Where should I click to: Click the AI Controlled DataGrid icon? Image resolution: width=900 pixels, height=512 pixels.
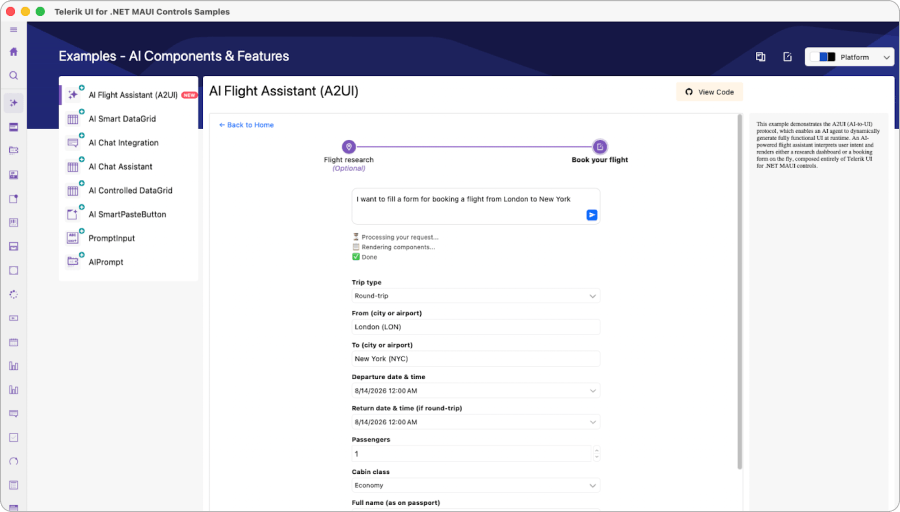pyautogui.click(x=73, y=190)
